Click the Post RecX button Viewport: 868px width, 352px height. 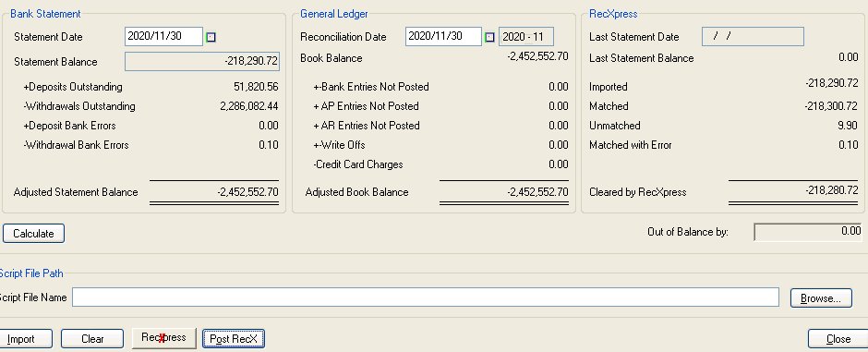click(x=234, y=339)
